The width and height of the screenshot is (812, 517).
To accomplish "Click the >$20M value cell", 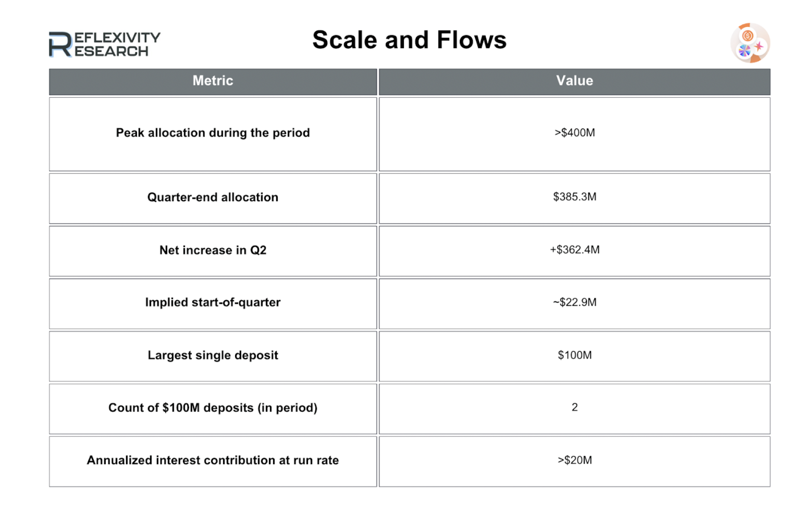I will coord(574,460).
